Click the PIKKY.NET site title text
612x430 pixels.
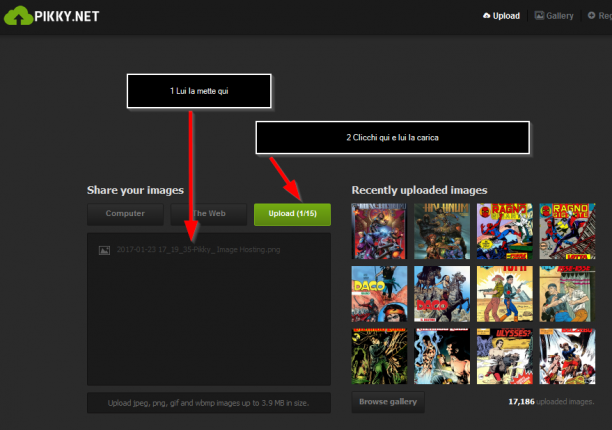click(x=67, y=16)
